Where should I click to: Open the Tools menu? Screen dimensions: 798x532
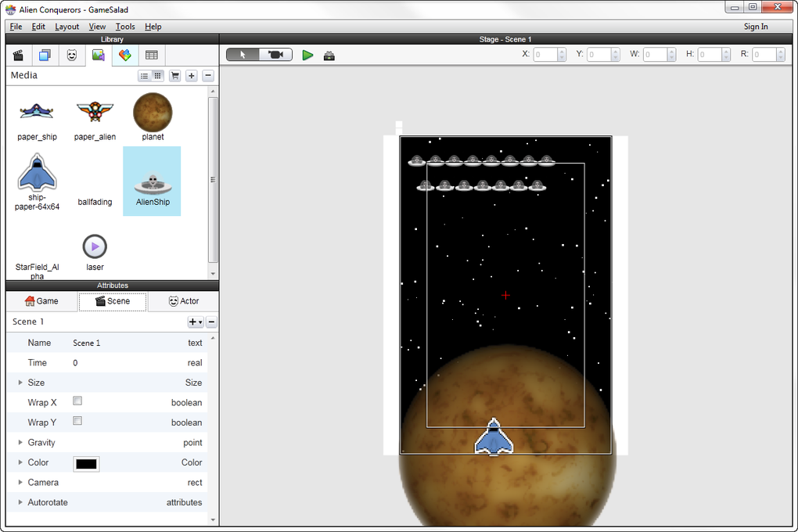click(125, 27)
